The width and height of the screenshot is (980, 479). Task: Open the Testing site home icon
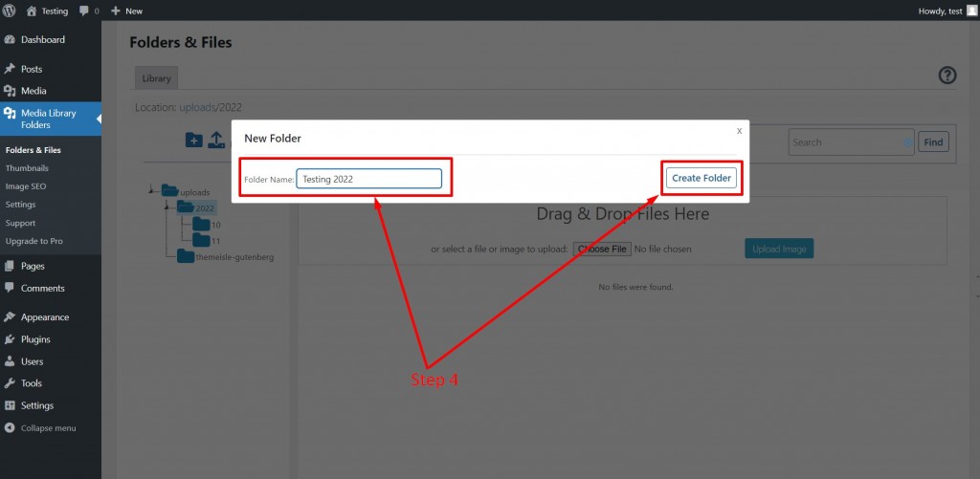32,11
